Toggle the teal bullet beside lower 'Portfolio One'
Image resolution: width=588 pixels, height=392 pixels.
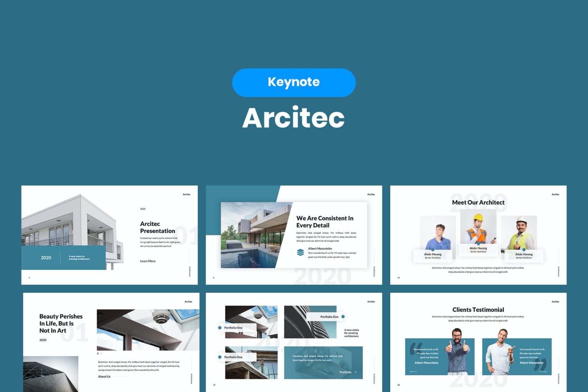coord(219,357)
